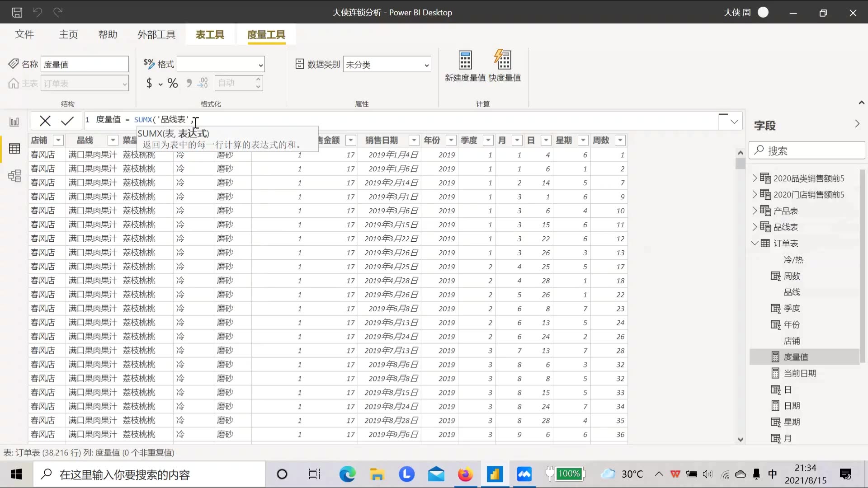Click the 新建度量值 (New Measure) icon
This screenshot has height=488, width=868.
(x=465, y=66)
